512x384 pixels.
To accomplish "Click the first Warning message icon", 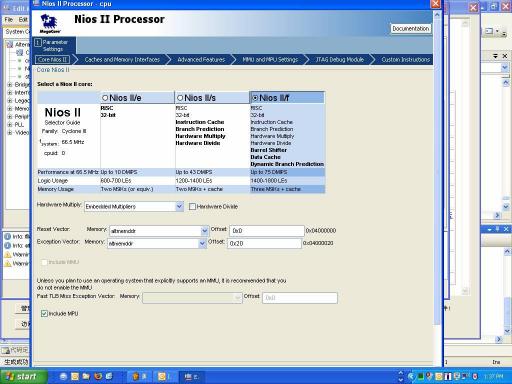I will point(8,255).
